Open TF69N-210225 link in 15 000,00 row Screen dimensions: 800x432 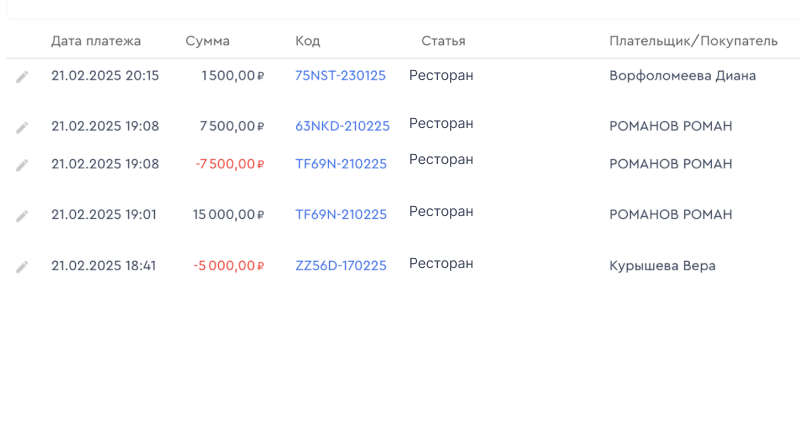tap(341, 214)
